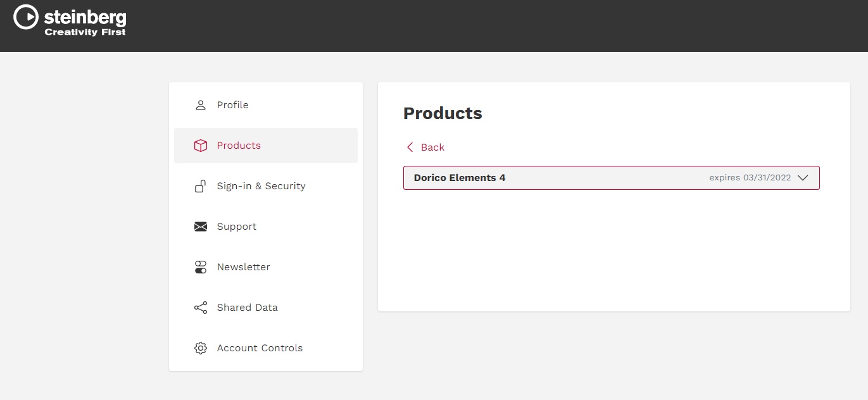Open Newsletter settings label
The width and height of the screenshot is (868, 400).
(x=243, y=267)
